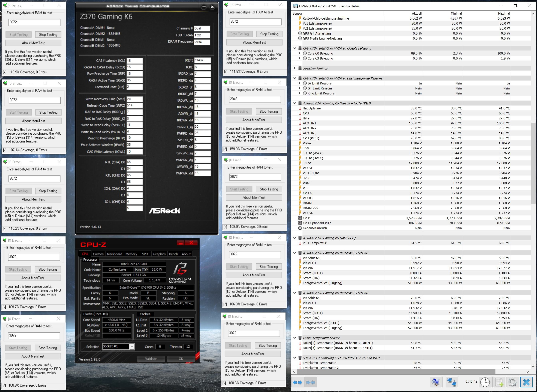Click the expand-columns arrows icon in HWiNFO toolbar
This screenshot has width=537, height=392.
[297, 382]
